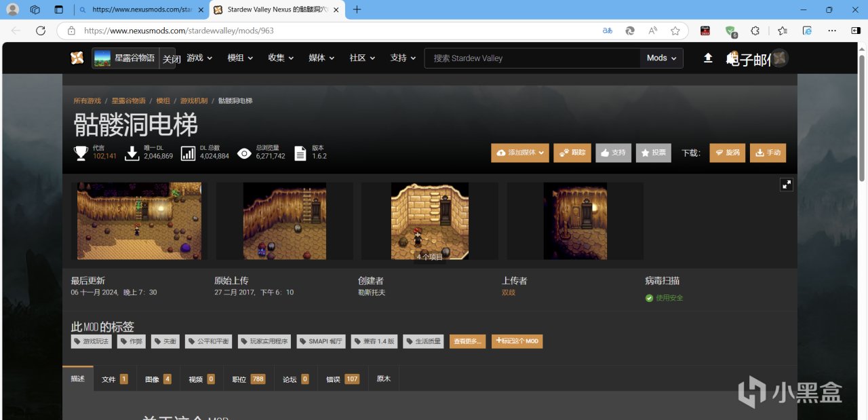This screenshot has width=868, height=420.
Task: Open browser extensions puzzle icon
Action: click(x=755, y=31)
